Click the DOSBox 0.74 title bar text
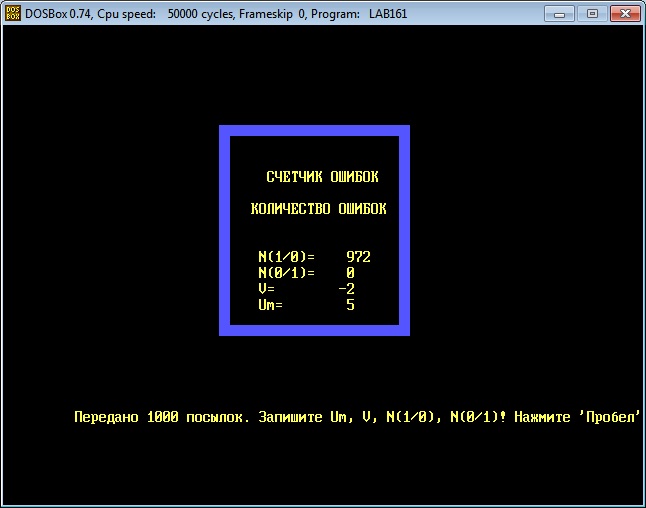 pos(216,14)
